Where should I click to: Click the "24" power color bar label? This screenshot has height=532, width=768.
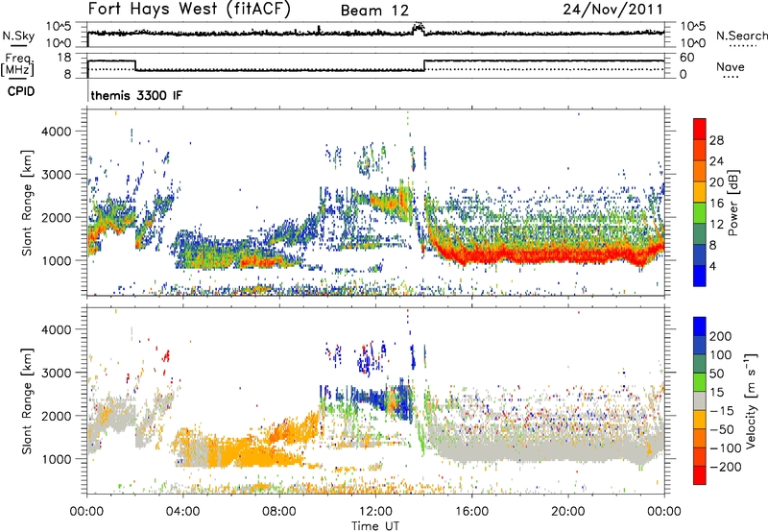point(716,161)
